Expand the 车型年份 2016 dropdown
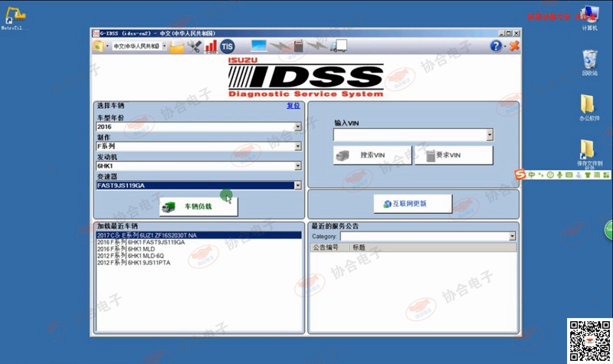 click(298, 126)
